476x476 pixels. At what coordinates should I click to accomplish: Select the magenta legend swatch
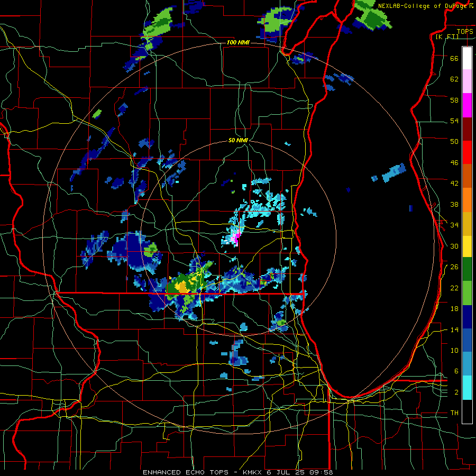point(467,105)
